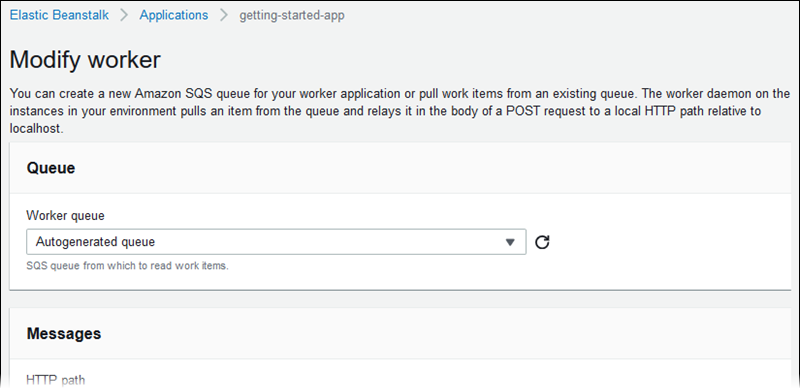Click the SQS queue help text

click(128, 266)
